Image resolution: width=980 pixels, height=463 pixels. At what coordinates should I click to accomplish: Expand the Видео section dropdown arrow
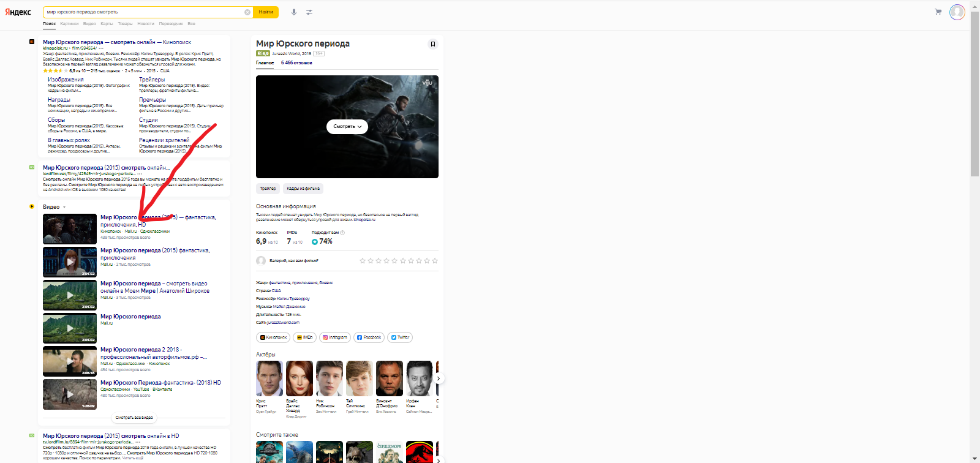64,208
